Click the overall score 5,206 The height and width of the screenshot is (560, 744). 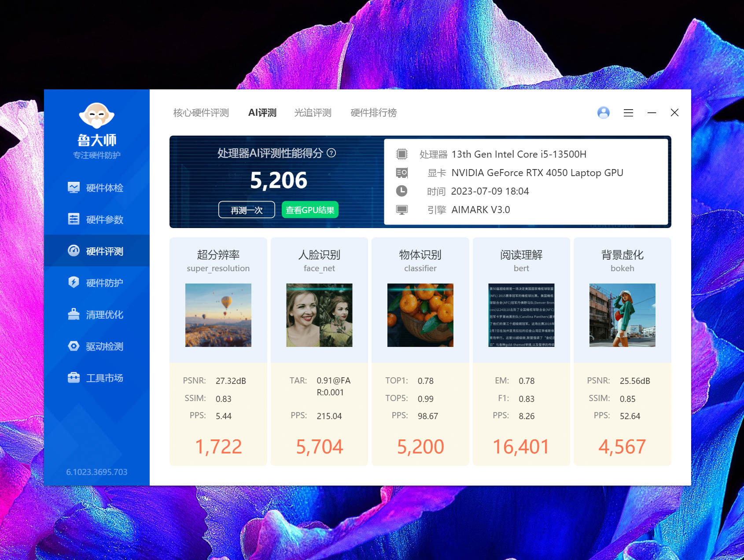click(279, 181)
